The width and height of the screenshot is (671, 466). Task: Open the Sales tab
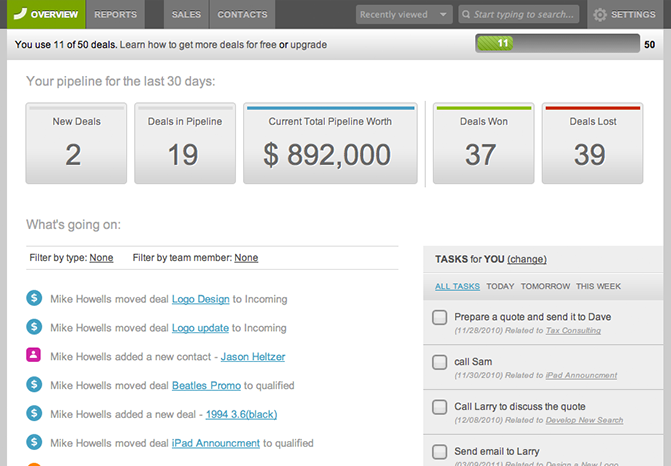[x=186, y=15]
